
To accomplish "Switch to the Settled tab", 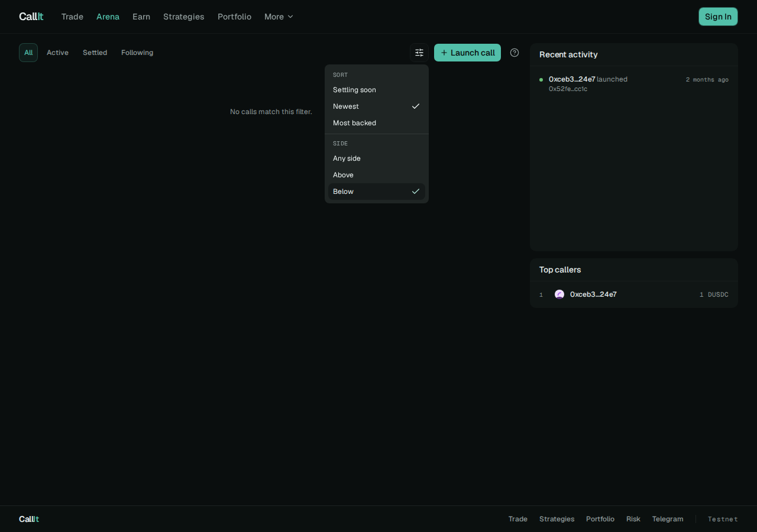I will coord(95,53).
